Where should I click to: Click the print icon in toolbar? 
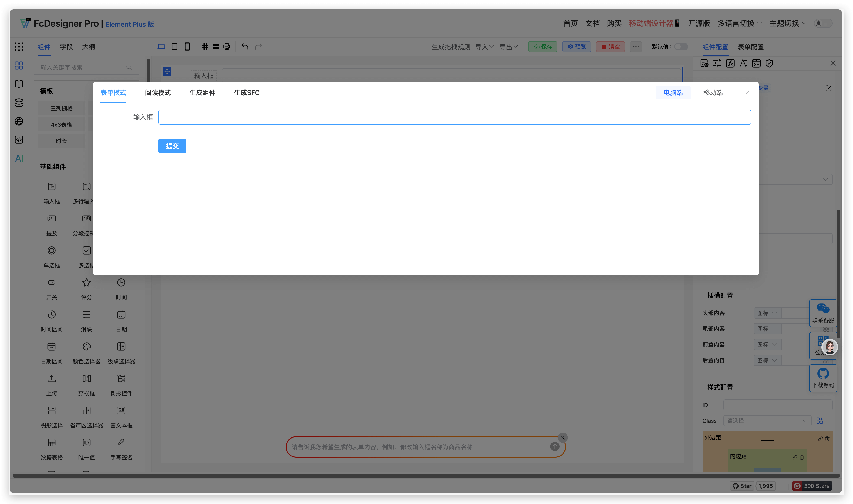pos(227,47)
